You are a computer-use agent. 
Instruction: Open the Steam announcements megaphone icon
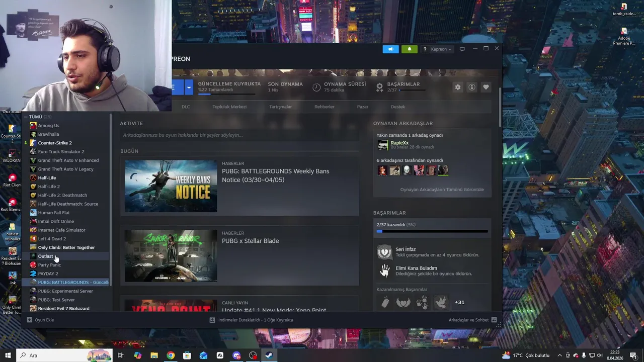390,49
